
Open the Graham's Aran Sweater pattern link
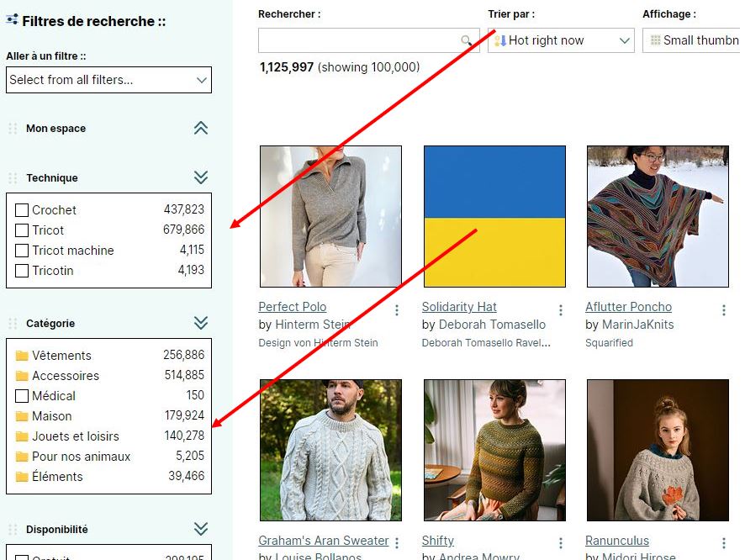pyautogui.click(x=323, y=541)
